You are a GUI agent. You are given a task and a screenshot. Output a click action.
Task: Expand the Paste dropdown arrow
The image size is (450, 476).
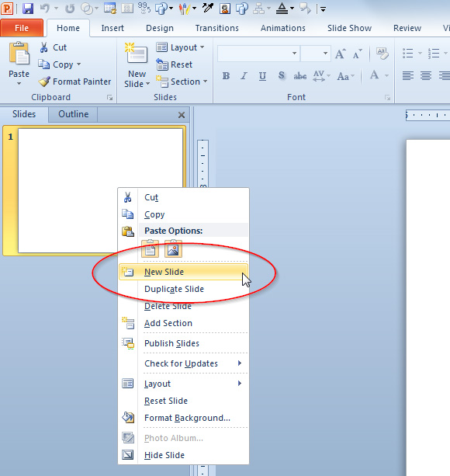click(19, 83)
